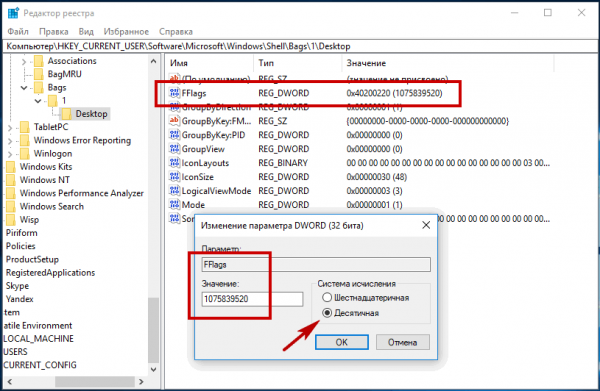Collapse the key 1 tree node

click(38, 101)
